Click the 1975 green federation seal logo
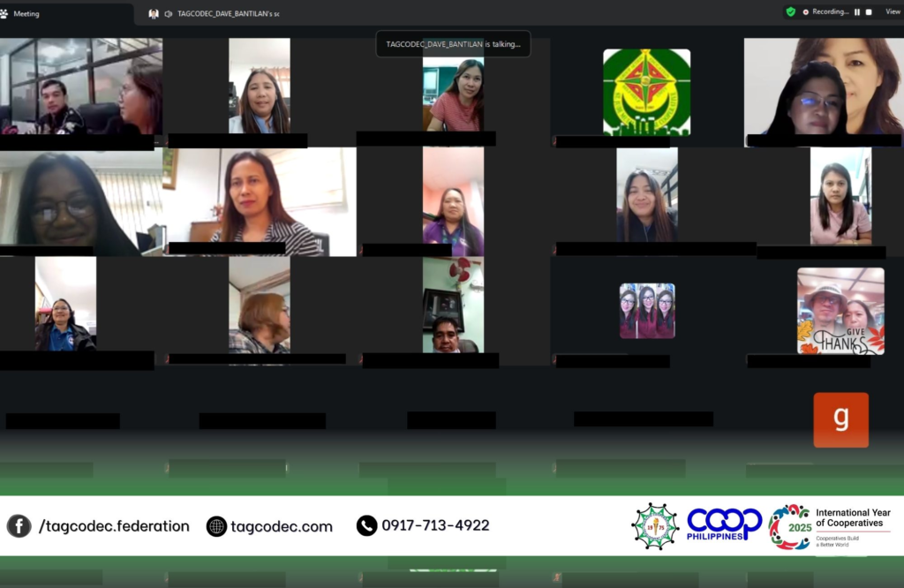 [655, 526]
